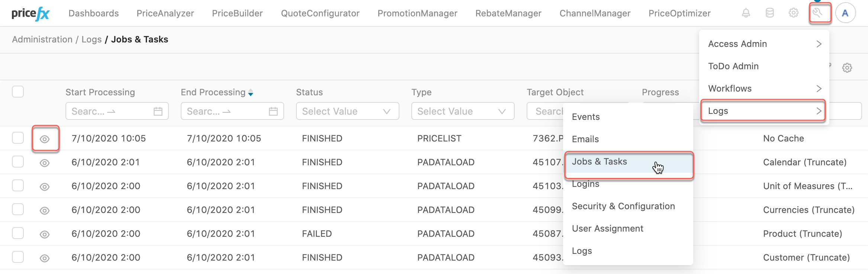Select the checkbox for the FAILED row
Image resolution: width=868 pixels, height=274 pixels.
click(x=18, y=233)
